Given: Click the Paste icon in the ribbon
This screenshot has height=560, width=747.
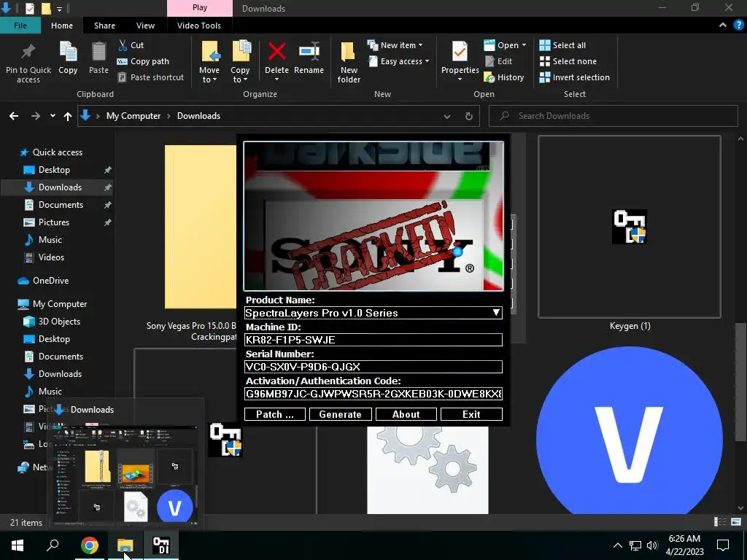Looking at the screenshot, I should pos(98,52).
